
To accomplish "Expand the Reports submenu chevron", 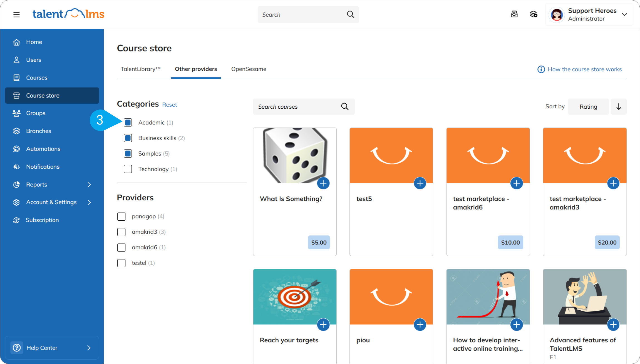I will [x=89, y=185].
